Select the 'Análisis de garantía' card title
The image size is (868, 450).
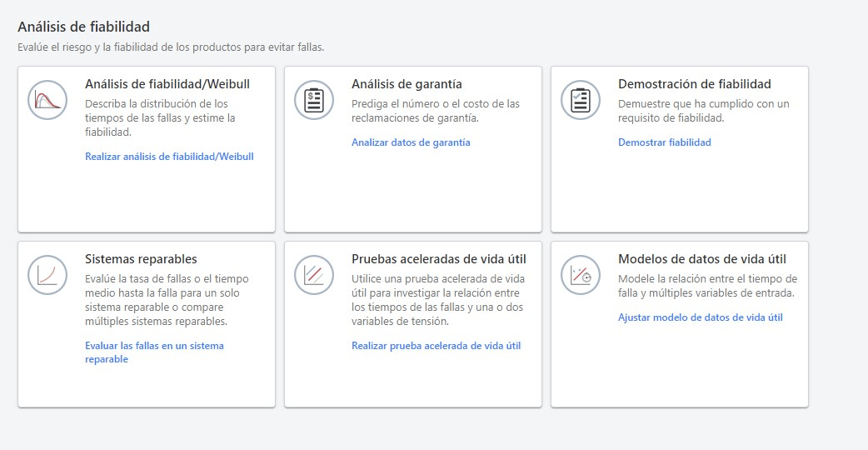[x=407, y=84]
